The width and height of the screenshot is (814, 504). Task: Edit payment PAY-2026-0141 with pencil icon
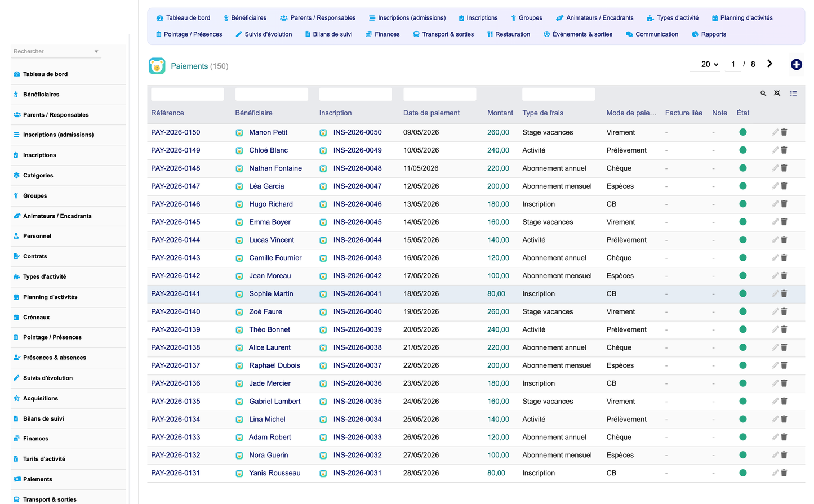click(x=775, y=293)
